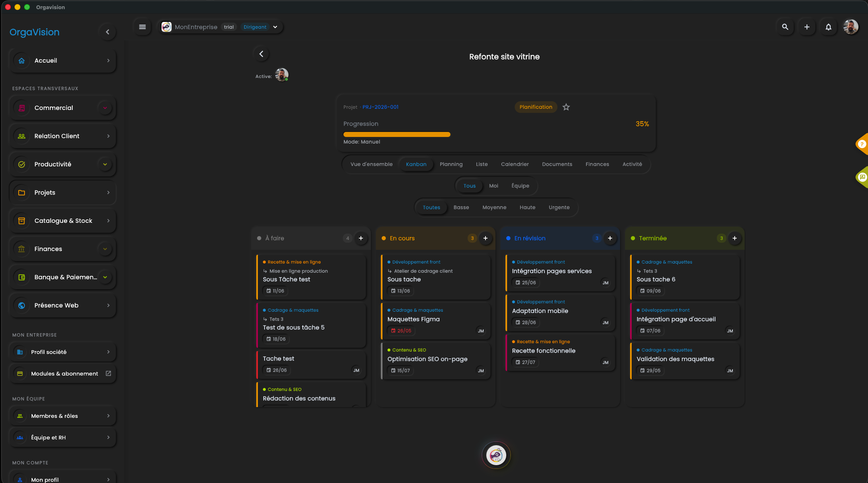Switch to Documents tab
Image resolution: width=868 pixels, height=483 pixels.
tap(557, 164)
